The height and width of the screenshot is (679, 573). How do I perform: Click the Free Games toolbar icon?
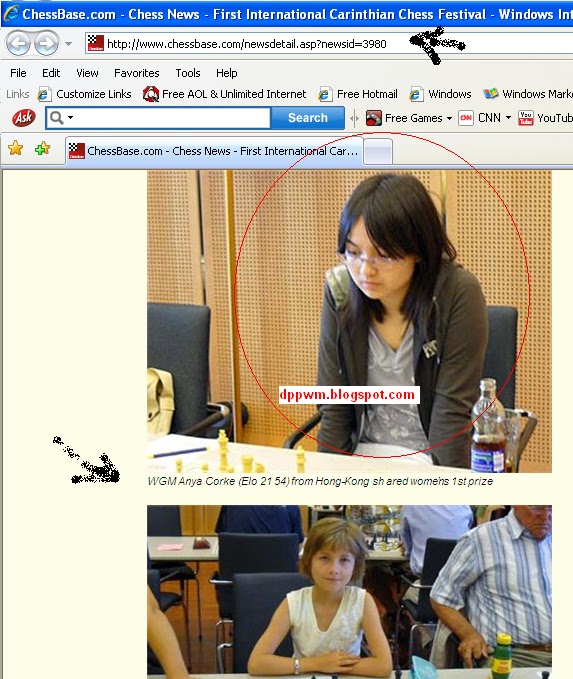click(373, 118)
